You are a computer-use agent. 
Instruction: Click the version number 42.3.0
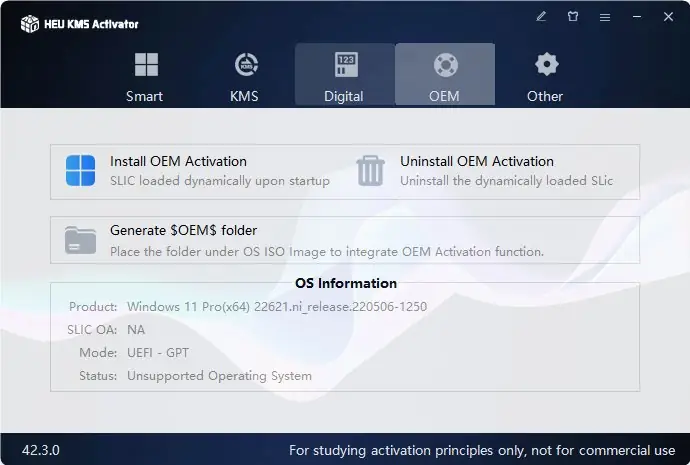tap(40, 450)
